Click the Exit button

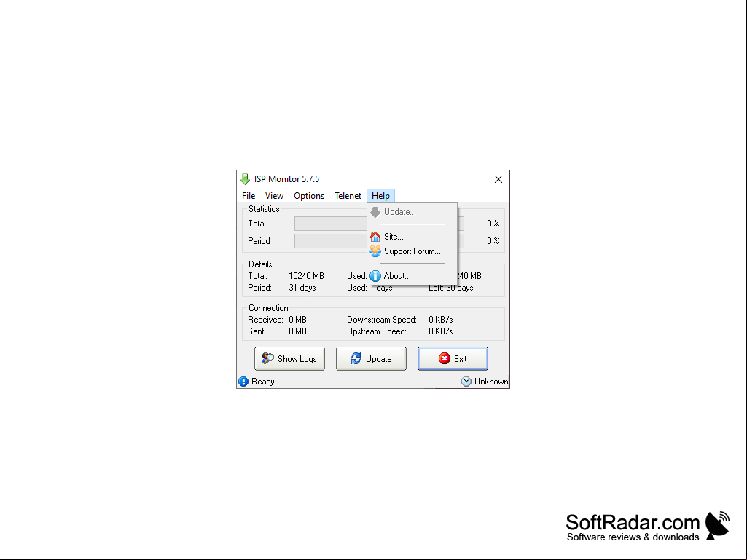coord(453,358)
